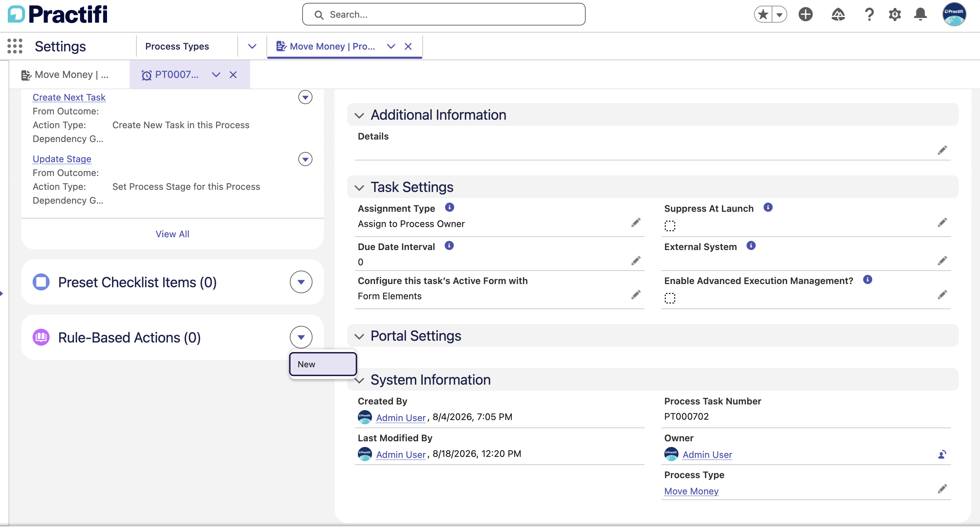This screenshot has height=527, width=980.
Task: Open Preset Checklist Items related list
Action: (137, 282)
